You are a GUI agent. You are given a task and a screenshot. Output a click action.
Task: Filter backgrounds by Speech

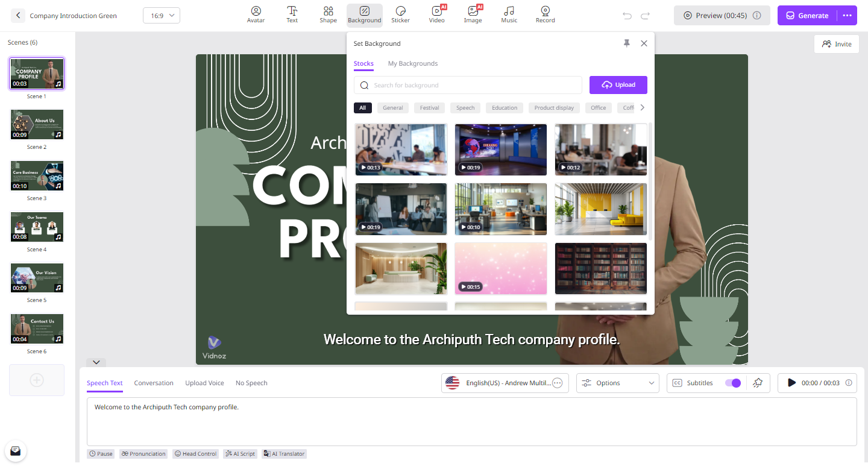click(465, 108)
